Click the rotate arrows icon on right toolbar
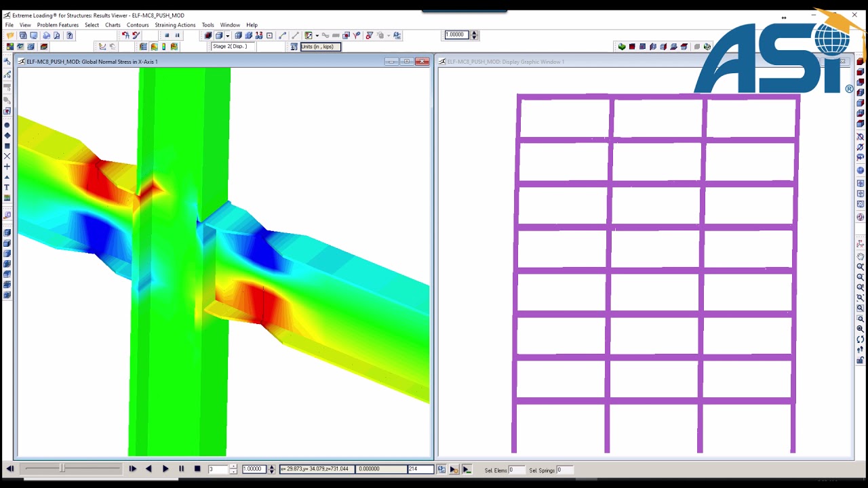This screenshot has height=488, width=868. pos(861,339)
